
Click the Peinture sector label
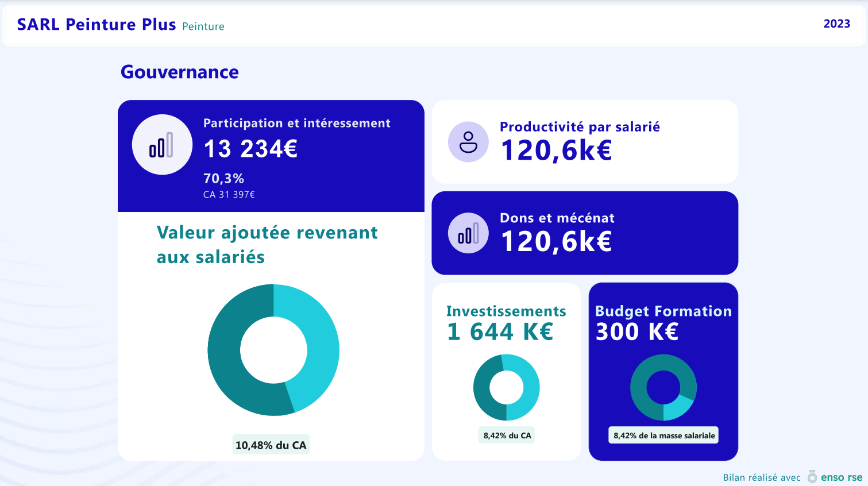click(203, 26)
